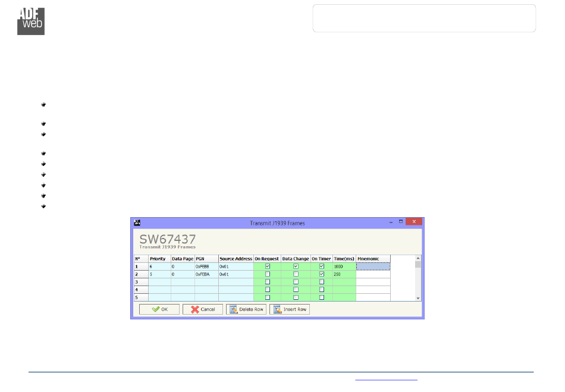Click the empty Priority cell in row 3
This screenshot has height=392, width=565.
click(x=159, y=282)
